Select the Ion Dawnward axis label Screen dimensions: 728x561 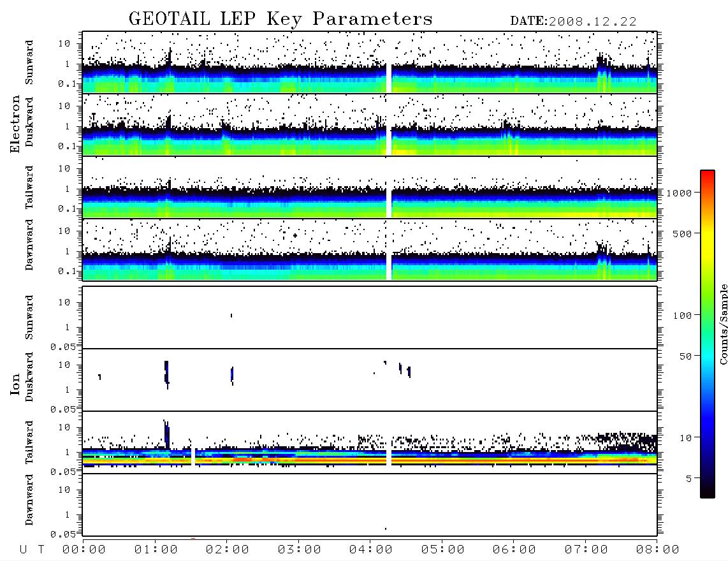tap(29, 500)
